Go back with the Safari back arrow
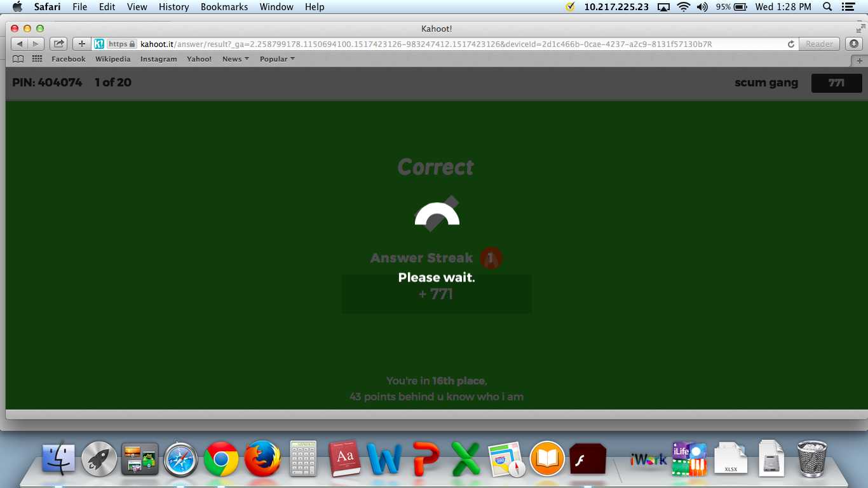 pos(20,44)
